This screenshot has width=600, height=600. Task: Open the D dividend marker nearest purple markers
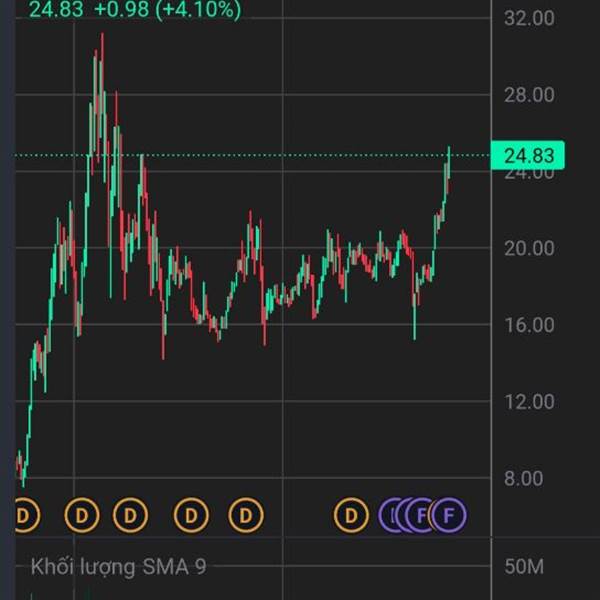point(351,515)
